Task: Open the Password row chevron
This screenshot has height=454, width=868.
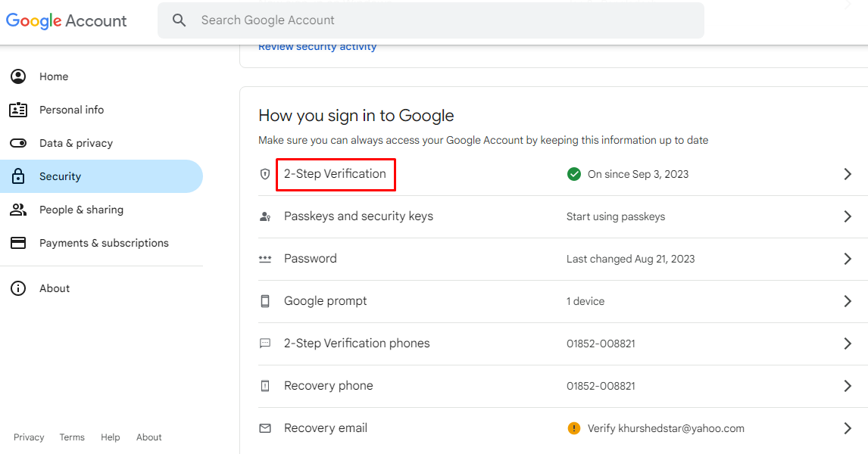Action: click(848, 259)
